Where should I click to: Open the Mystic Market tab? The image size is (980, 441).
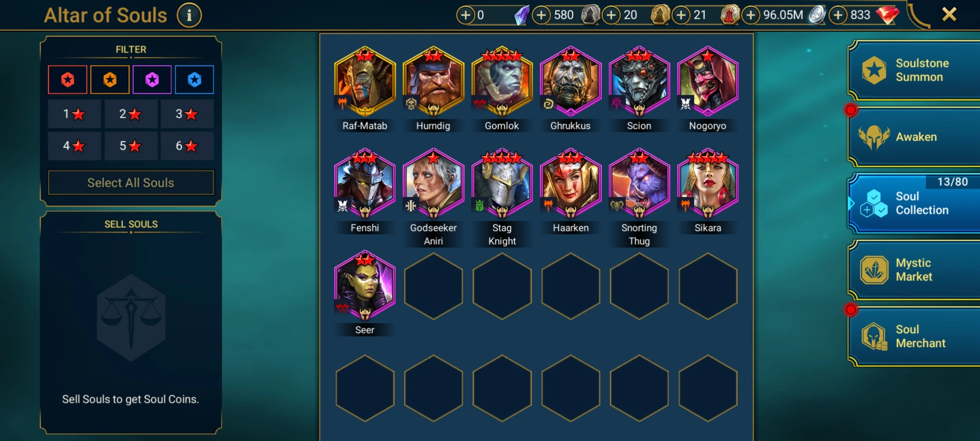click(x=915, y=270)
